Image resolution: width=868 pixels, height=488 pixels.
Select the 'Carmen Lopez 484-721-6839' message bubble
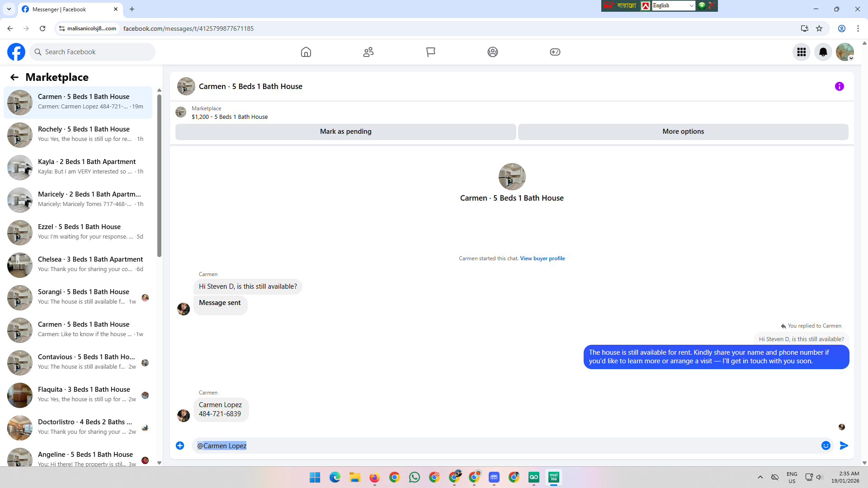click(221, 409)
